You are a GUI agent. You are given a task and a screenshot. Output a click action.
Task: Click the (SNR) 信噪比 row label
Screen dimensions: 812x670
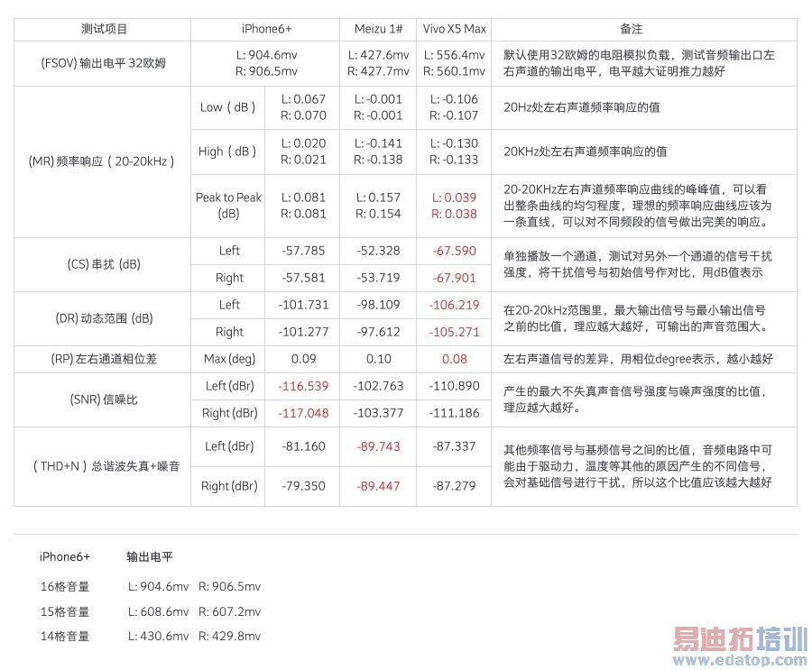(x=104, y=399)
